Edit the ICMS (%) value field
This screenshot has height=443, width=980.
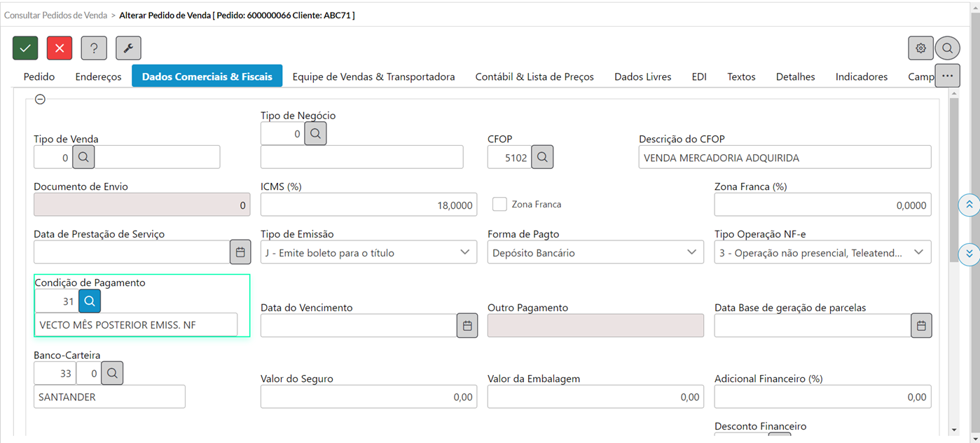(368, 205)
